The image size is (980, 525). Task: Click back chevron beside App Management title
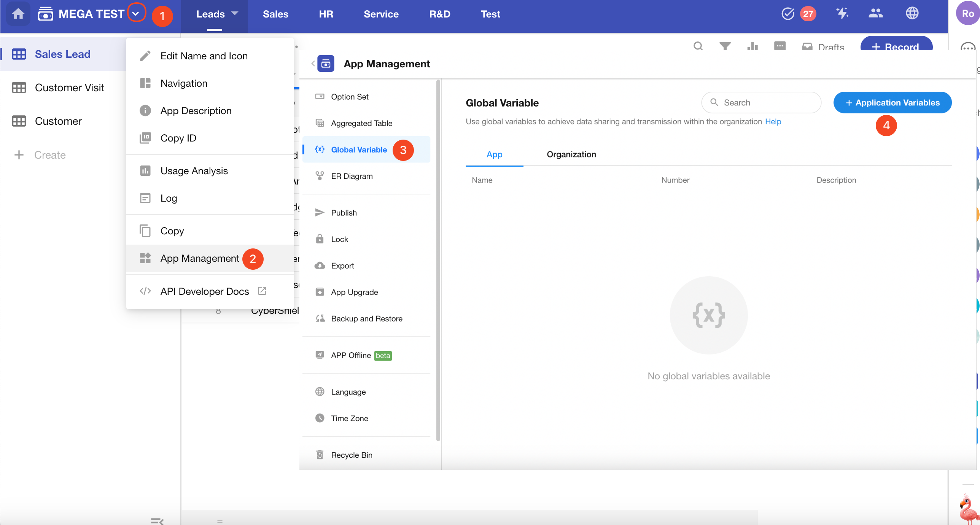pyautogui.click(x=313, y=64)
